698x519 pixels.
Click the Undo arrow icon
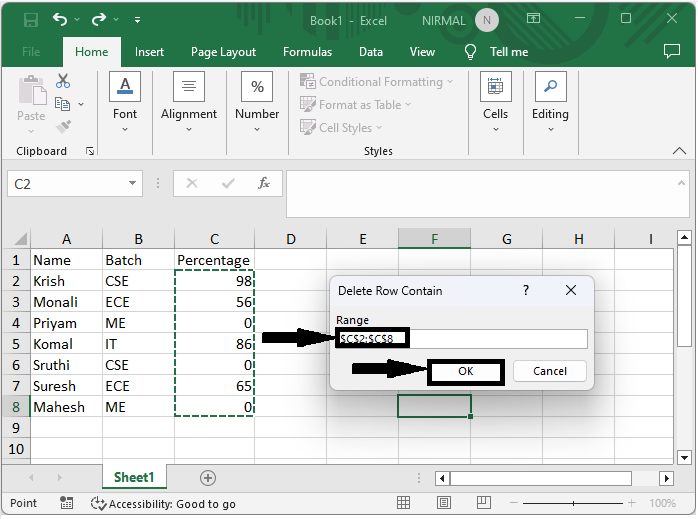61,20
